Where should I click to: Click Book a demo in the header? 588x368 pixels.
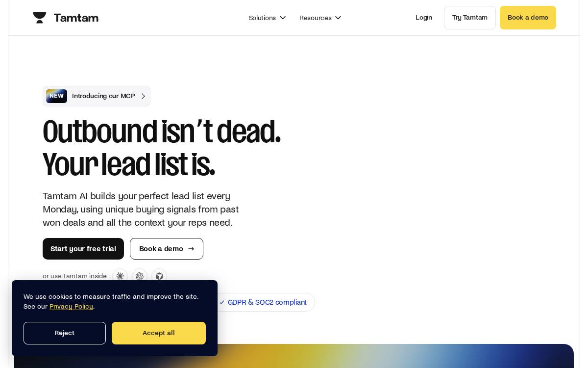[528, 18]
